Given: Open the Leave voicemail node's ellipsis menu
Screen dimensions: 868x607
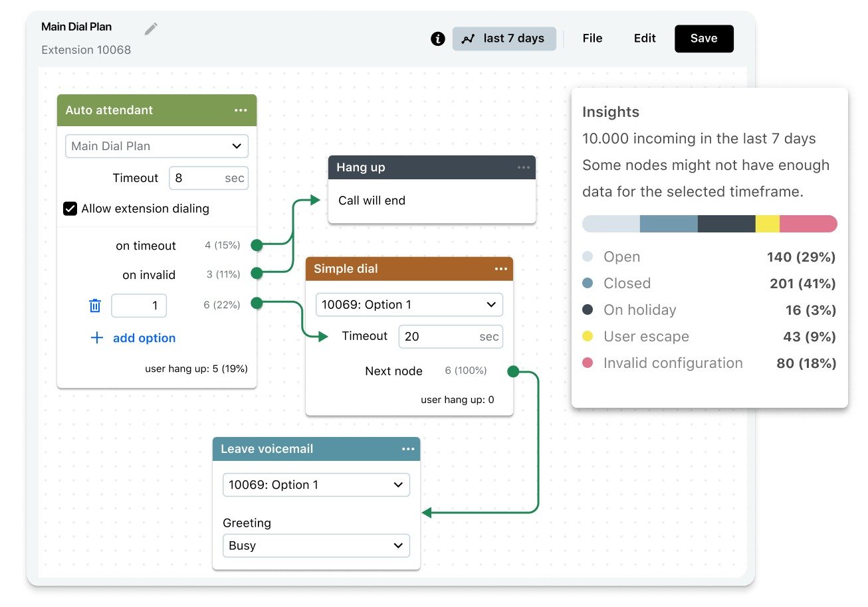Looking at the screenshot, I should [x=408, y=449].
